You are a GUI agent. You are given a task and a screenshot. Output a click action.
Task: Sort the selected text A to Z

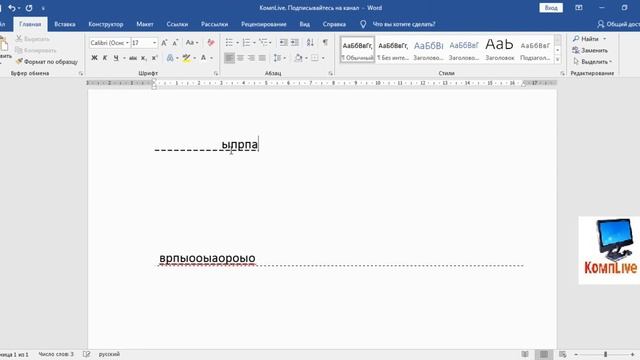310,42
